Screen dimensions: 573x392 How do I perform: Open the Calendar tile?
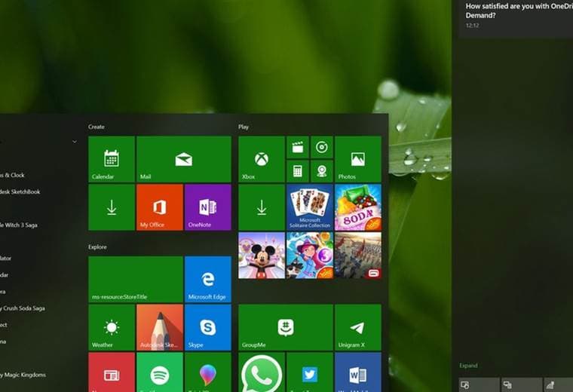coord(112,159)
